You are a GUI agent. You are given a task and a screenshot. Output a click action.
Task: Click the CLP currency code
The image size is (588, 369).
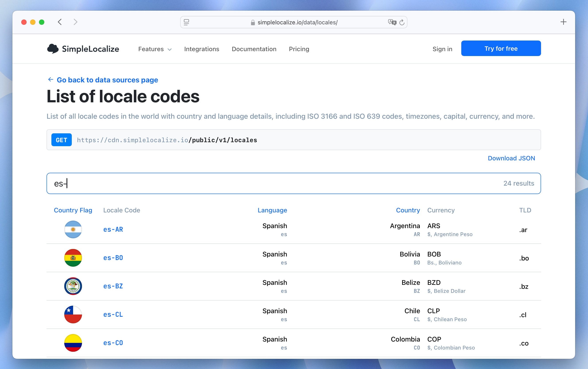[x=434, y=311]
